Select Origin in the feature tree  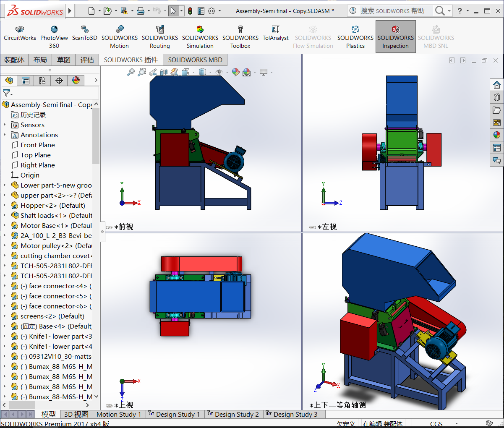(30, 175)
